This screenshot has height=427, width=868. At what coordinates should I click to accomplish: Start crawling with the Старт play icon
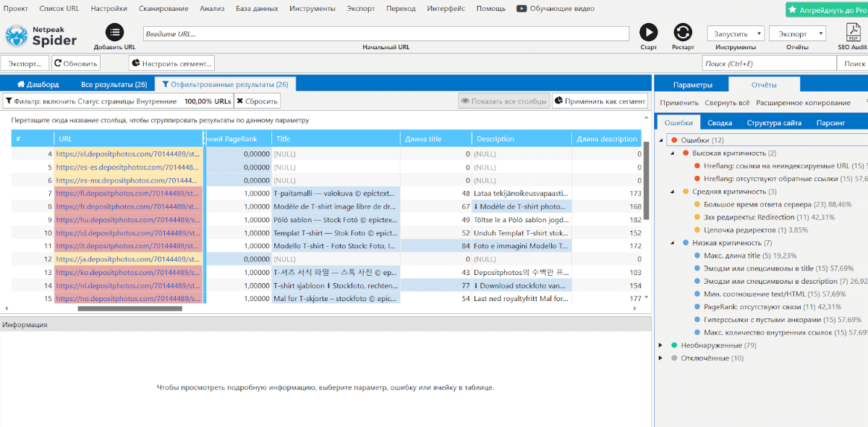pyautogui.click(x=649, y=33)
